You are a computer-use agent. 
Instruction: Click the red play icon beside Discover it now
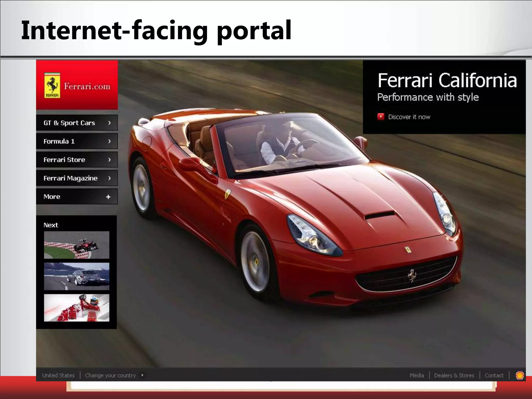(381, 117)
